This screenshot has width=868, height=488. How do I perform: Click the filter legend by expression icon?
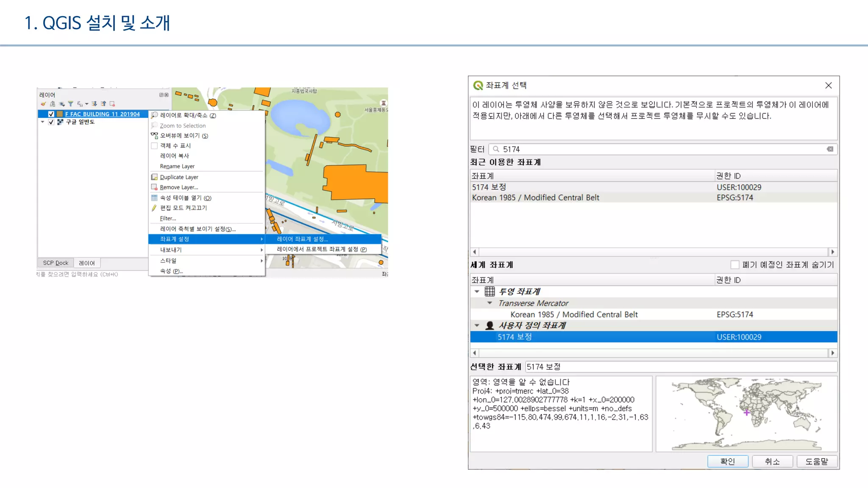[x=80, y=104]
